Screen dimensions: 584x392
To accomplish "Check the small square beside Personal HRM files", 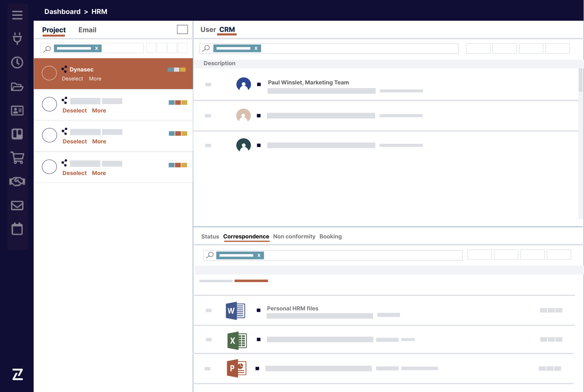I will pos(259,310).
